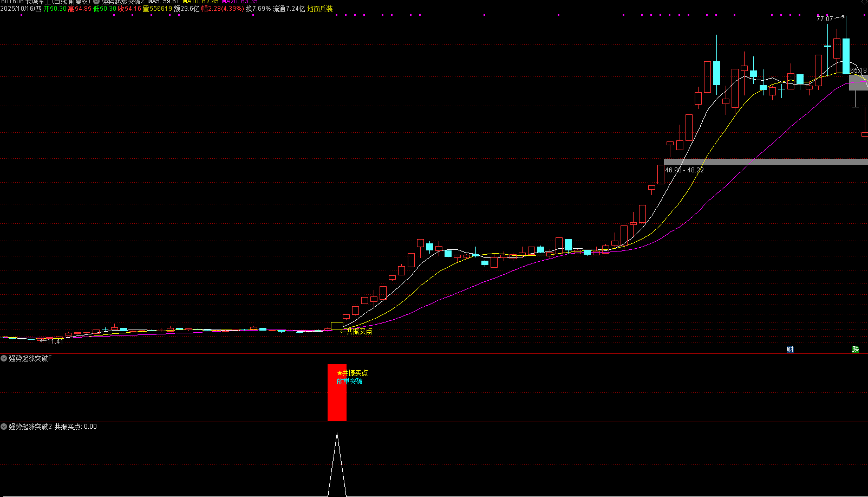This screenshot has height=497, width=868.
Task: Click the 跳 gap marker icon
Action: [x=855, y=350]
